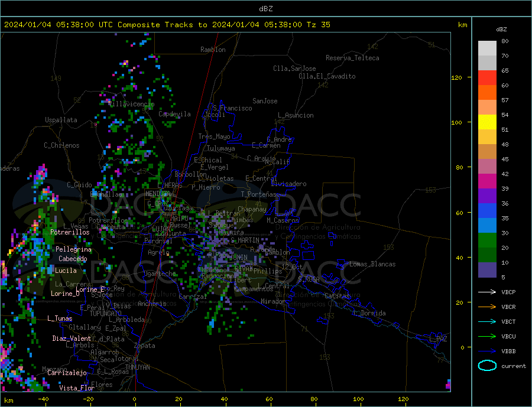Select the dark orange 57-60 dBZ swatch
The image size is (532, 407).
487,93
